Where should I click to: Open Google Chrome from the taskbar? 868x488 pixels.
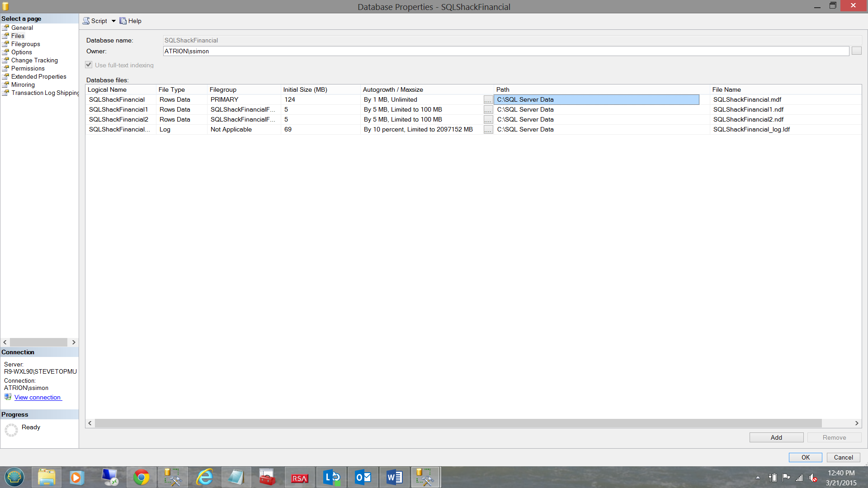pyautogui.click(x=141, y=477)
